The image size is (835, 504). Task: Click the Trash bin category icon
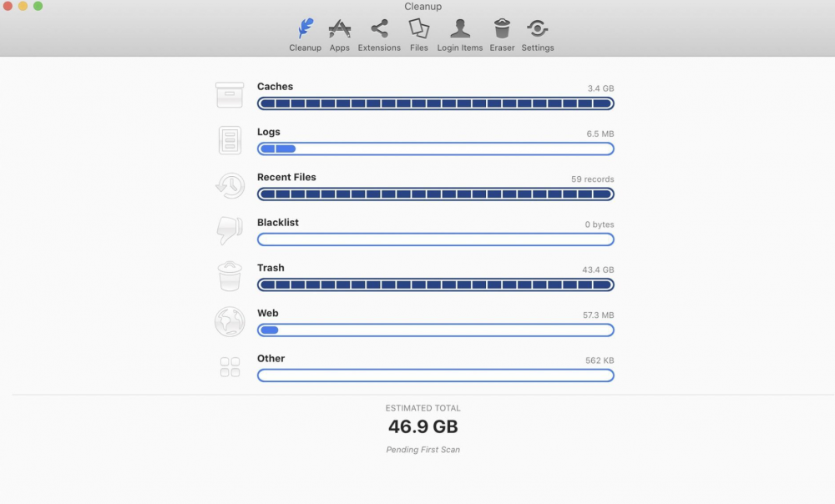[230, 276]
